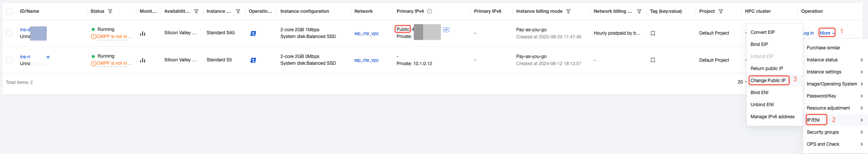Open the page size selector showing 20
Image resolution: width=868 pixels, height=154 pixels.
tap(742, 82)
